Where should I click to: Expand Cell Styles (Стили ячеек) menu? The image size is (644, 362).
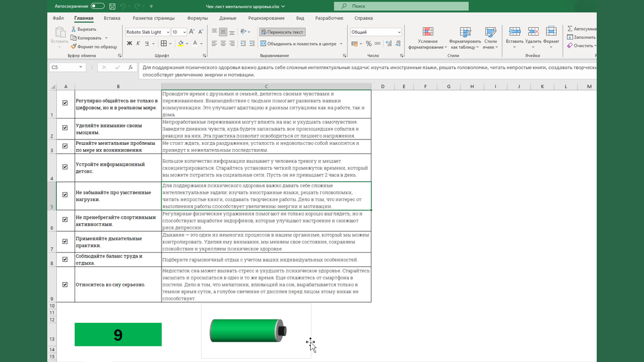click(x=490, y=39)
